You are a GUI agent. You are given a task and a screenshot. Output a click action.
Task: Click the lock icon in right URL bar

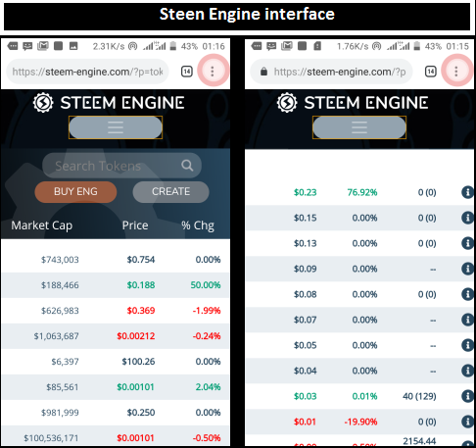tap(263, 72)
